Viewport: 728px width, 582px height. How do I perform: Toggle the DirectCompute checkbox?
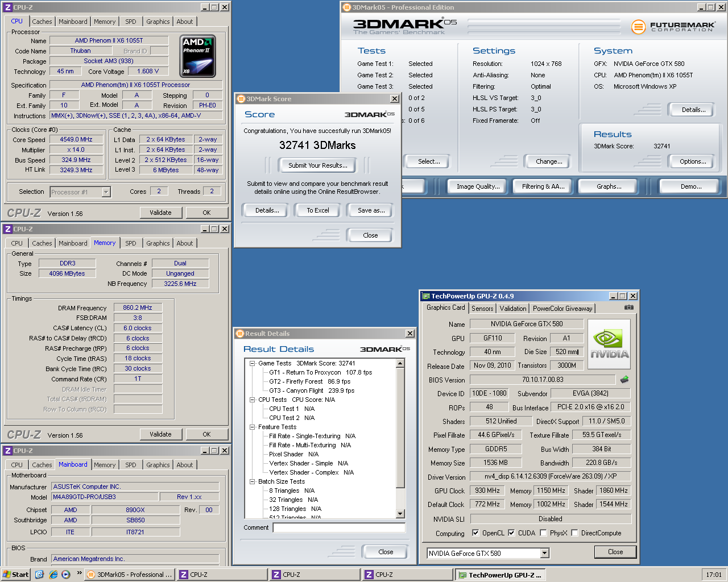pos(574,533)
